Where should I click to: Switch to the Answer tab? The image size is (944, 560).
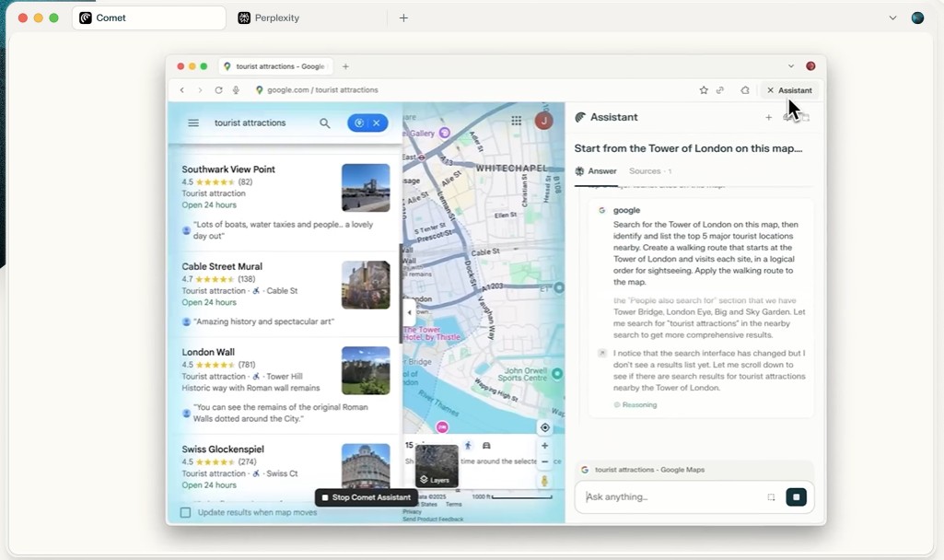point(596,171)
